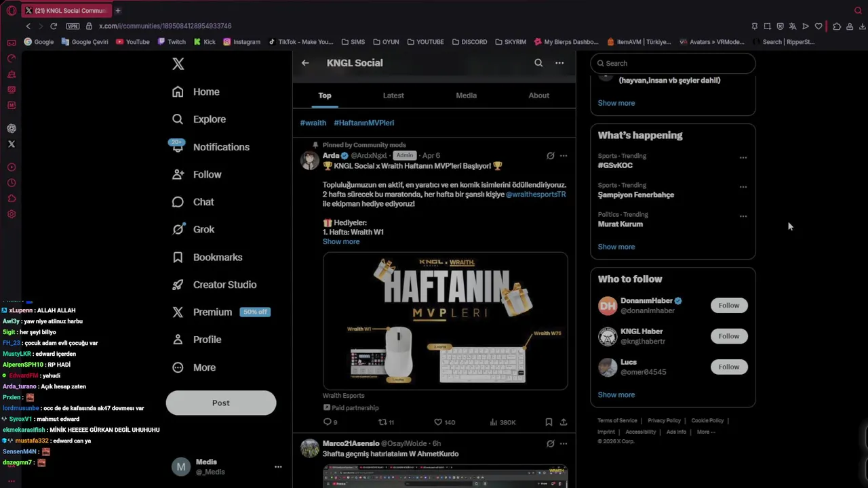
Task: Open Grok icon on Marco21Asensio's post
Action: [x=551, y=444]
